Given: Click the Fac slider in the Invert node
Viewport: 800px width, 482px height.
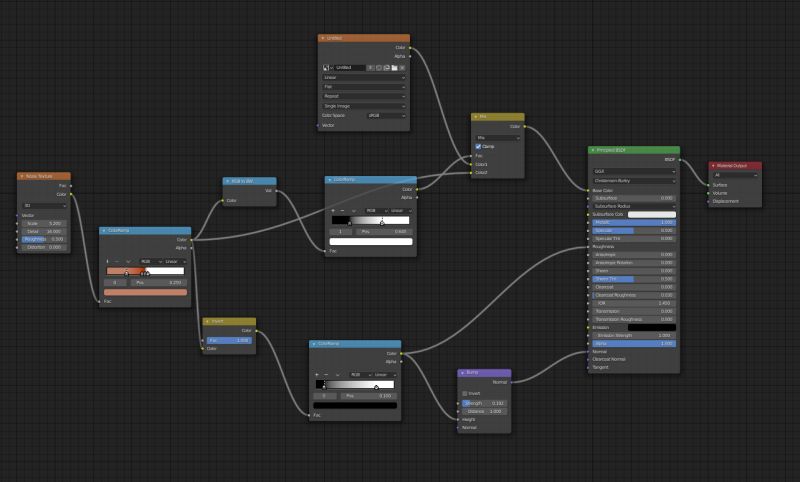Looking at the screenshot, I should pyautogui.click(x=229, y=340).
